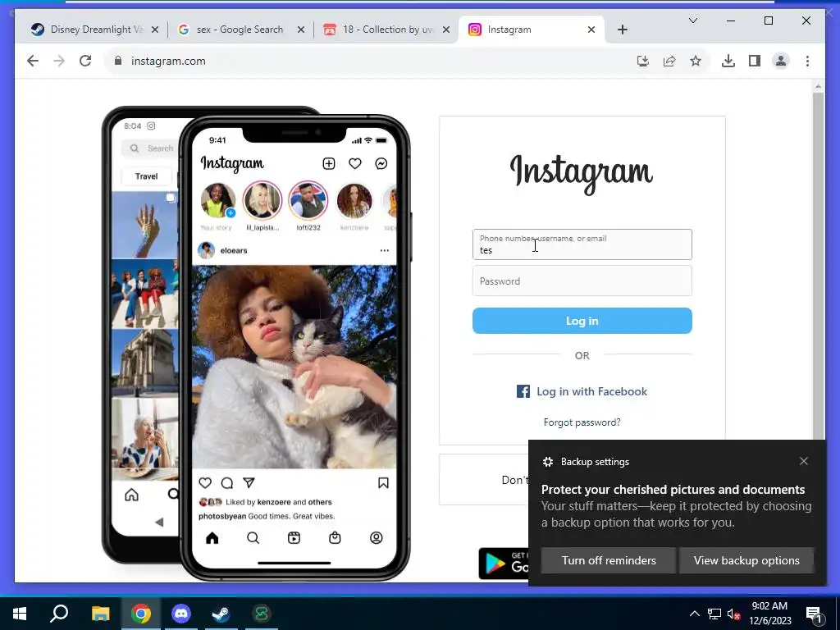Screen dimensions: 840x630
Task: Click the share page icon
Action: [x=669, y=61]
